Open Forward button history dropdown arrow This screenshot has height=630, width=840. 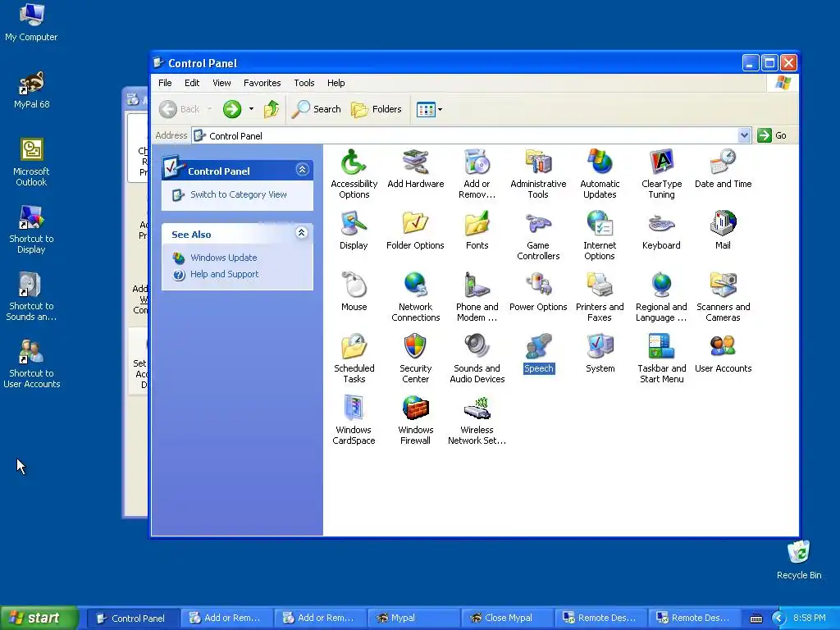[251, 109]
